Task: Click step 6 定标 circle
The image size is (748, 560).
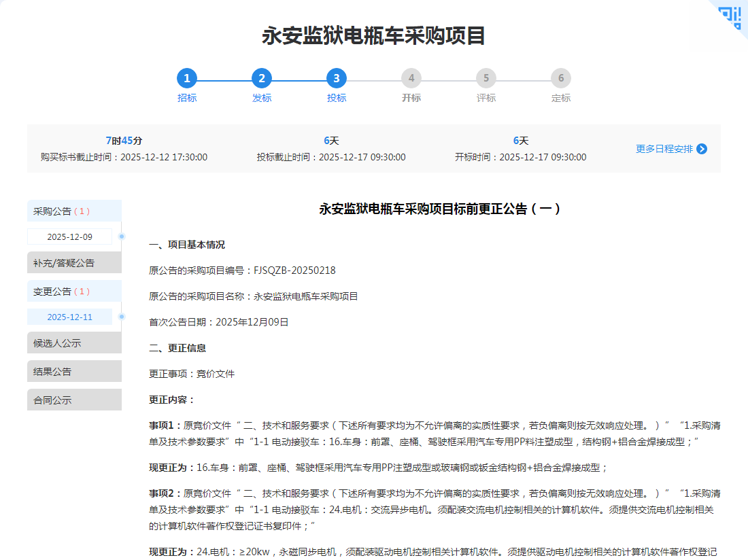Action: [x=561, y=78]
